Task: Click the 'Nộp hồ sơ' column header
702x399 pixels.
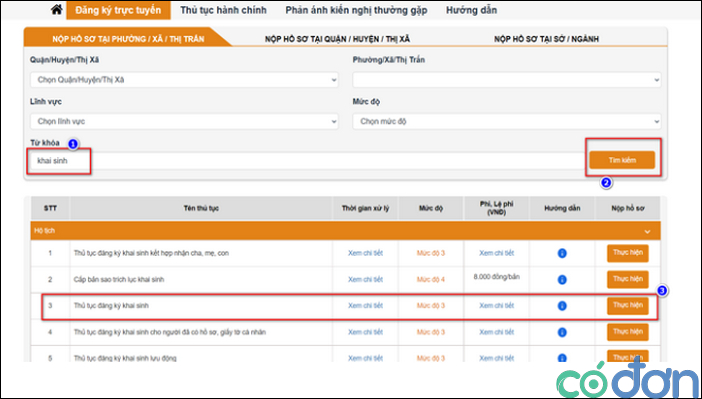Action: (628, 208)
